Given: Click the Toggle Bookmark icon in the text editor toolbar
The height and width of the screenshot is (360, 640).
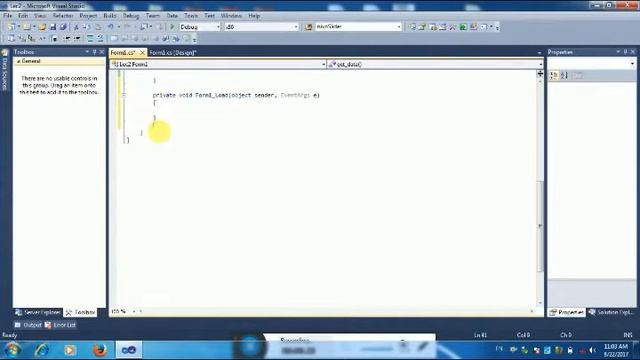Looking at the screenshot, I should tap(114, 39).
